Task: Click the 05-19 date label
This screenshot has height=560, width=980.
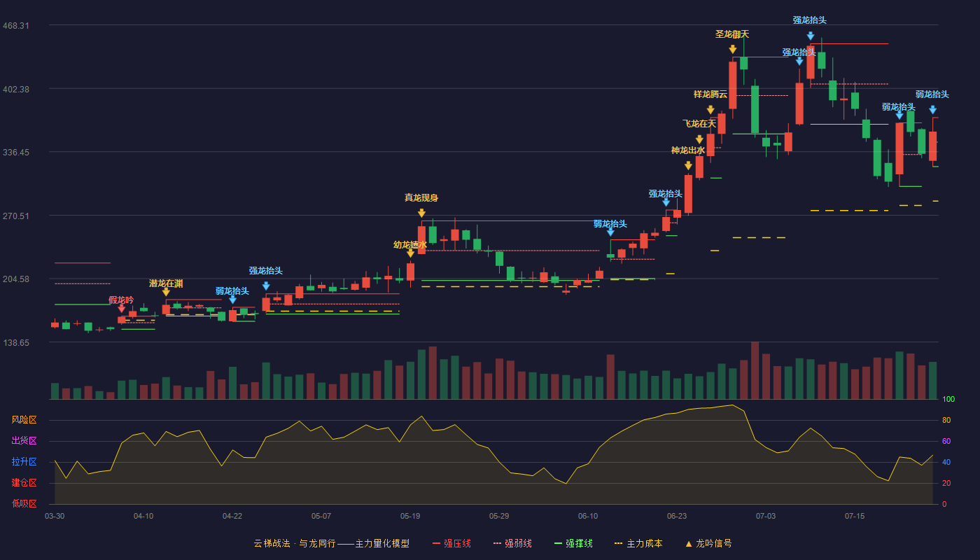Action: click(x=410, y=516)
